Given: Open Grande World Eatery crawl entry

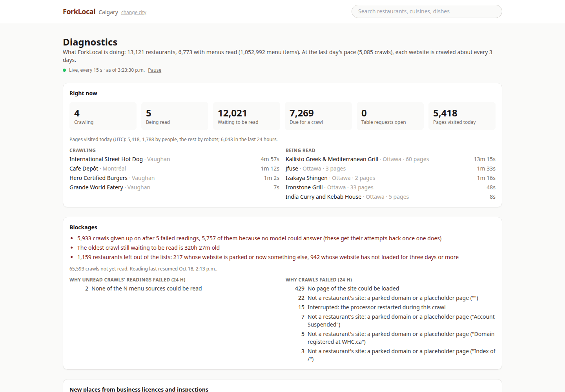Looking at the screenshot, I should pos(174,187).
